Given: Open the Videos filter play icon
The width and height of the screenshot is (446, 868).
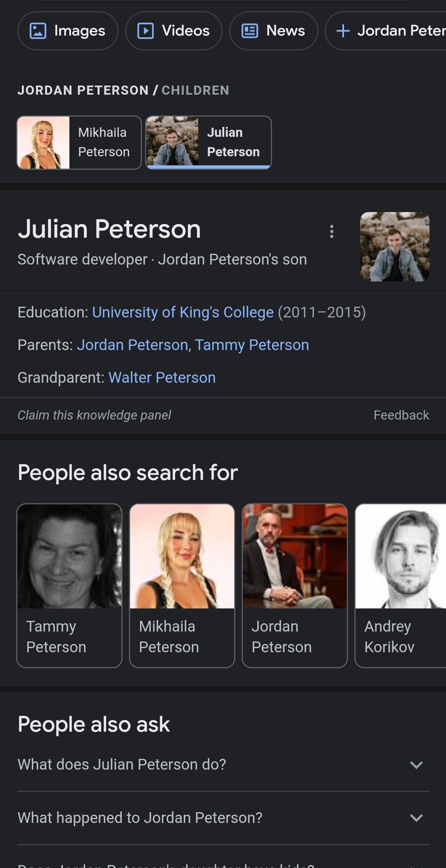Looking at the screenshot, I should 145,31.
